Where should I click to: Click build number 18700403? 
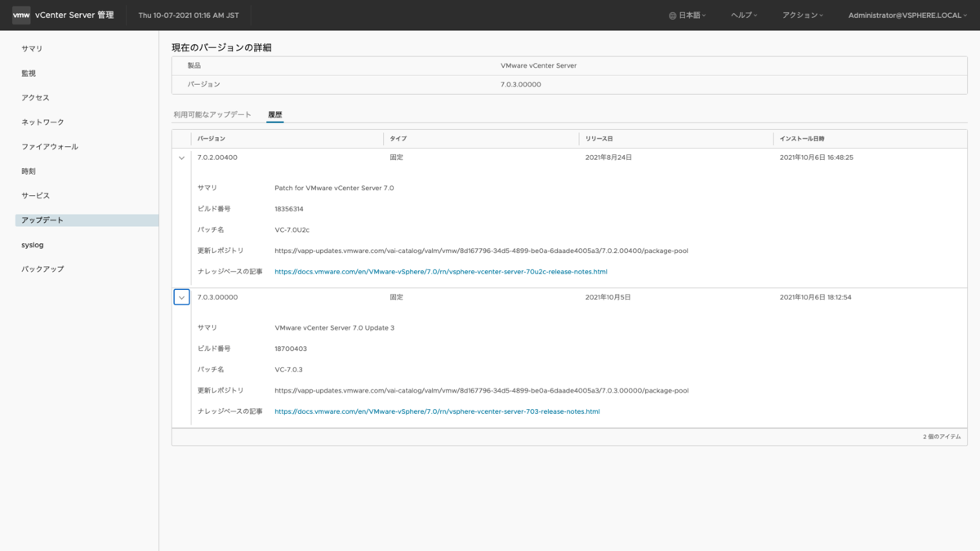tap(291, 349)
